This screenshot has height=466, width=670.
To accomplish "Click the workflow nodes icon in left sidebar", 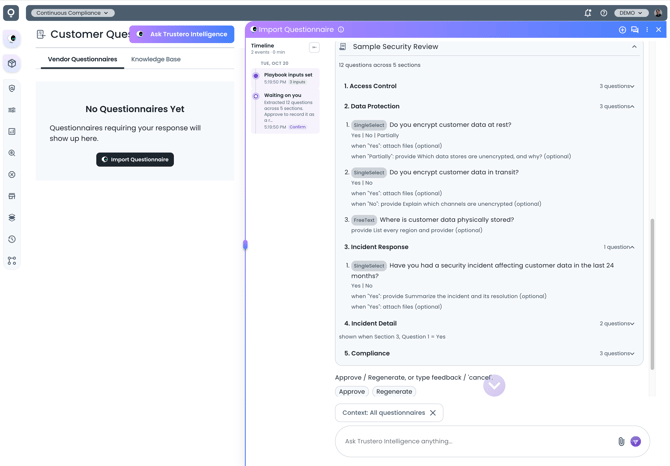I will [x=12, y=261].
